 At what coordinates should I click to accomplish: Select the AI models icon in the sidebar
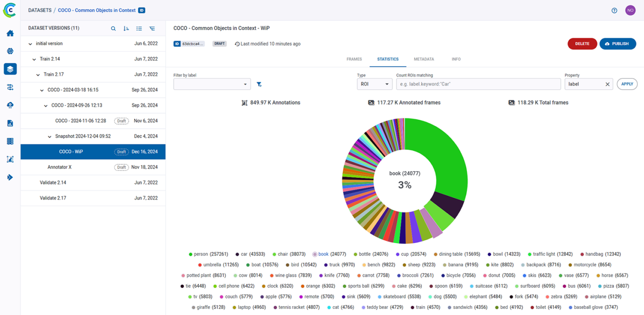pyautogui.click(x=10, y=51)
